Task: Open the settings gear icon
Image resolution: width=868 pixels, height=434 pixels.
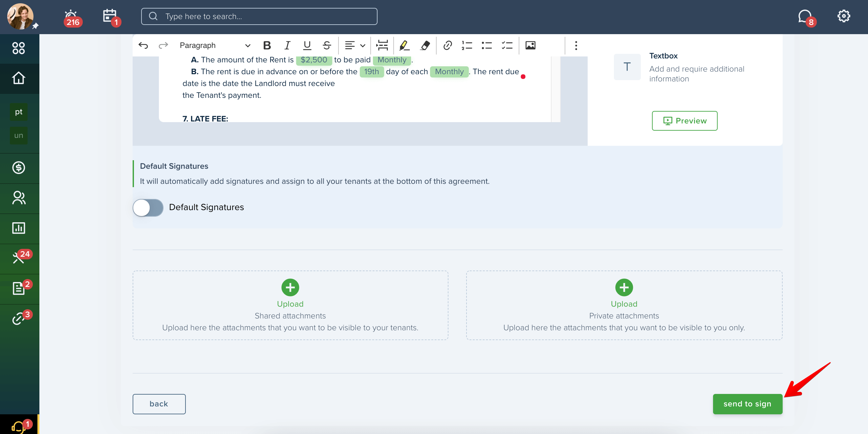Action: coord(843,16)
